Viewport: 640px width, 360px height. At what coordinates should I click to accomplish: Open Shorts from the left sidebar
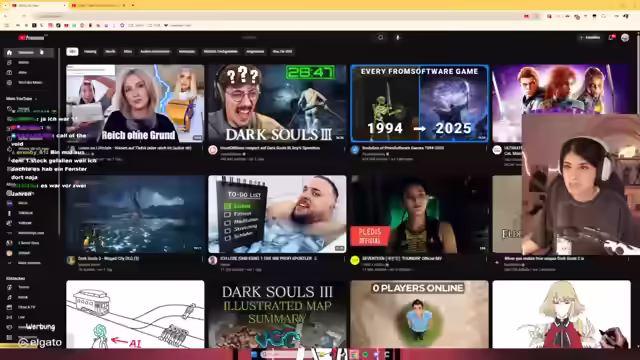24,62
